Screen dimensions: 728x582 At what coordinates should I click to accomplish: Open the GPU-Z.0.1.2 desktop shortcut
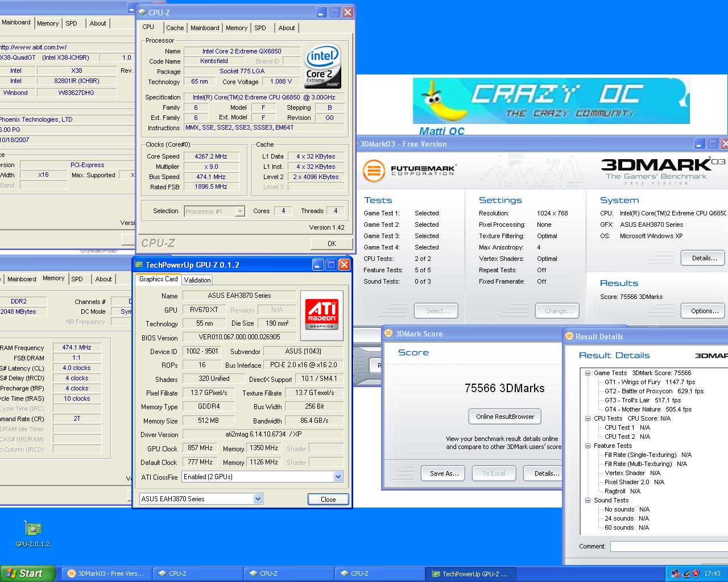point(32,534)
